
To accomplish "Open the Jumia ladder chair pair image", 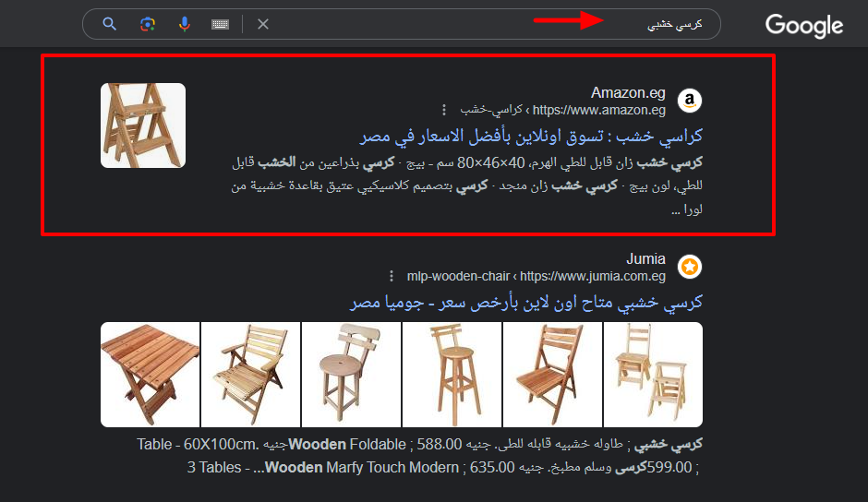I will click(x=653, y=375).
